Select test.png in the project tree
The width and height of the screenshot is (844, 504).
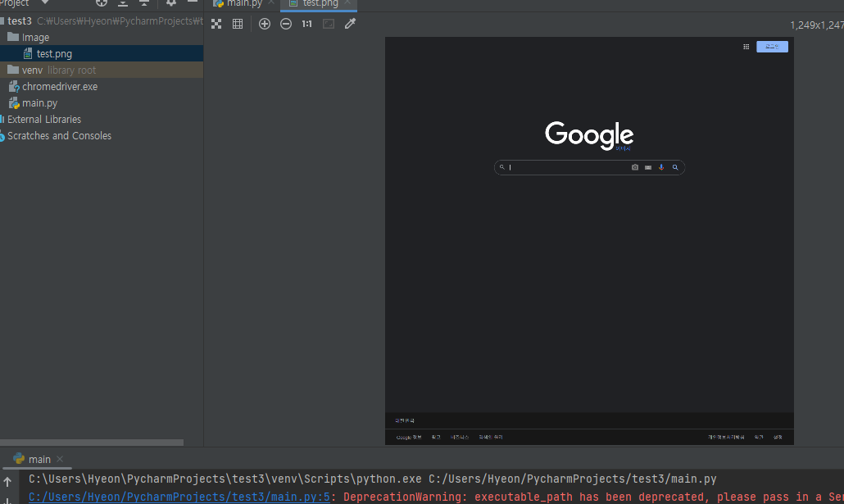(101, 54)
